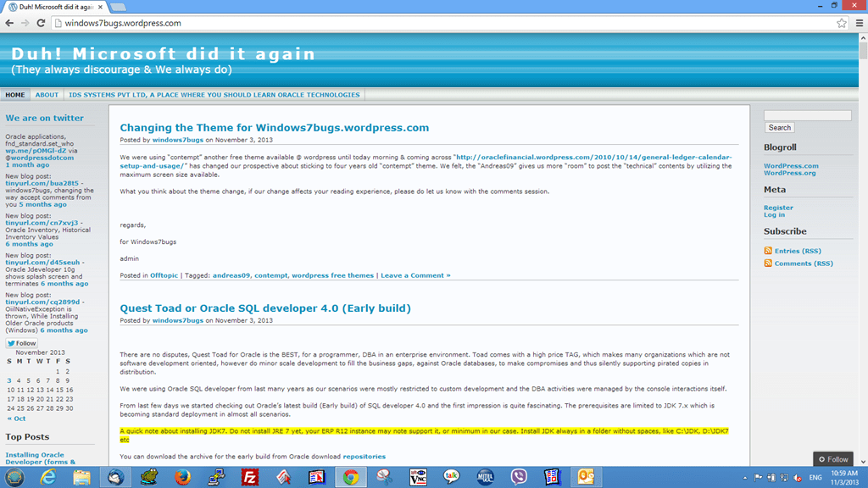Viewport: 868px width, 488px height.
Task: Open the tinyurl.com/d45seuh link
Action: (x=42, y=263)
